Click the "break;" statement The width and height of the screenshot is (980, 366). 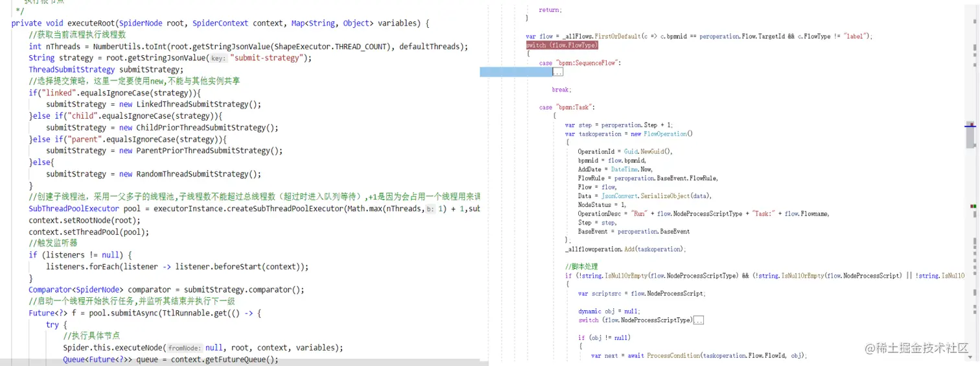coord(562,90)
